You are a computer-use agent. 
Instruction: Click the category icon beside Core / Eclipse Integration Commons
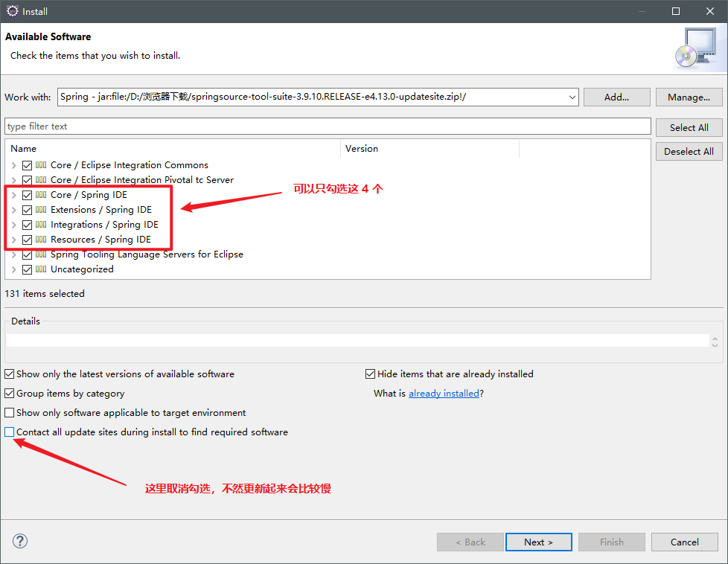coord(41,164)
